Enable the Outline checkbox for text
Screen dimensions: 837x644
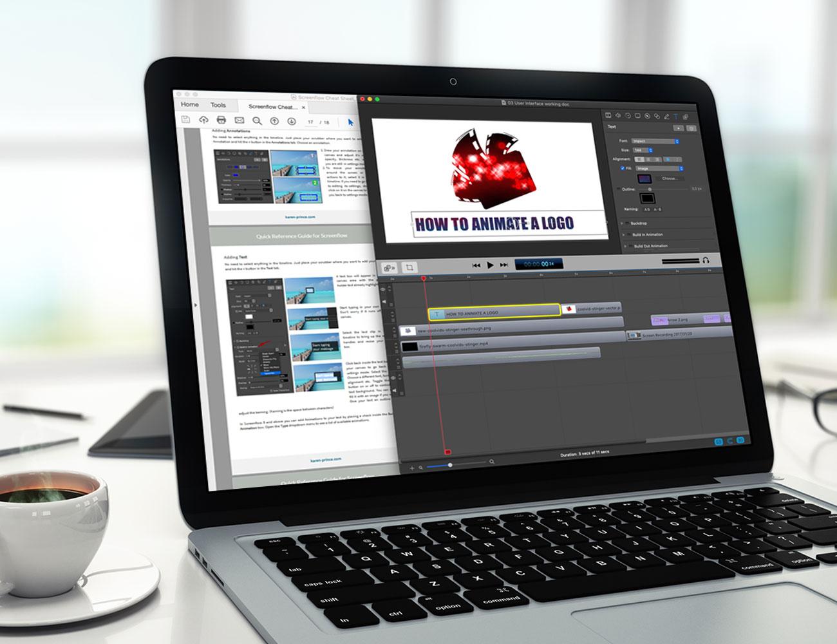pyautogui.click(x=619, y=189)
